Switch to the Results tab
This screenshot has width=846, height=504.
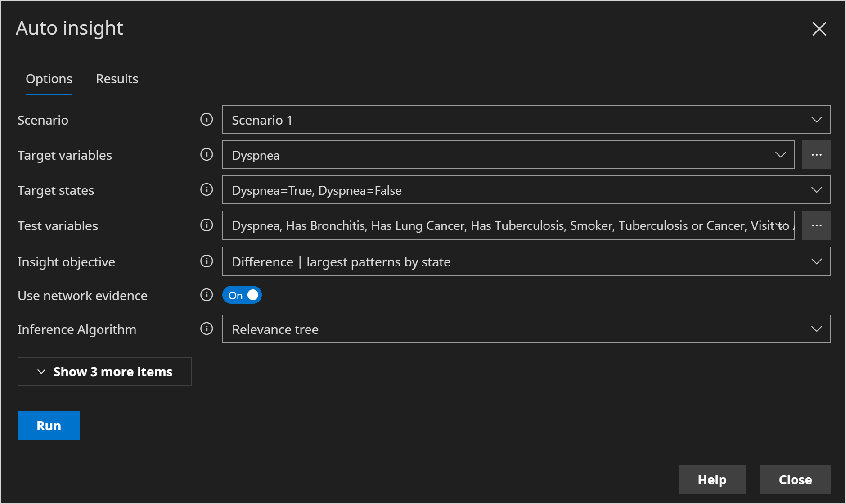point(117,79)
